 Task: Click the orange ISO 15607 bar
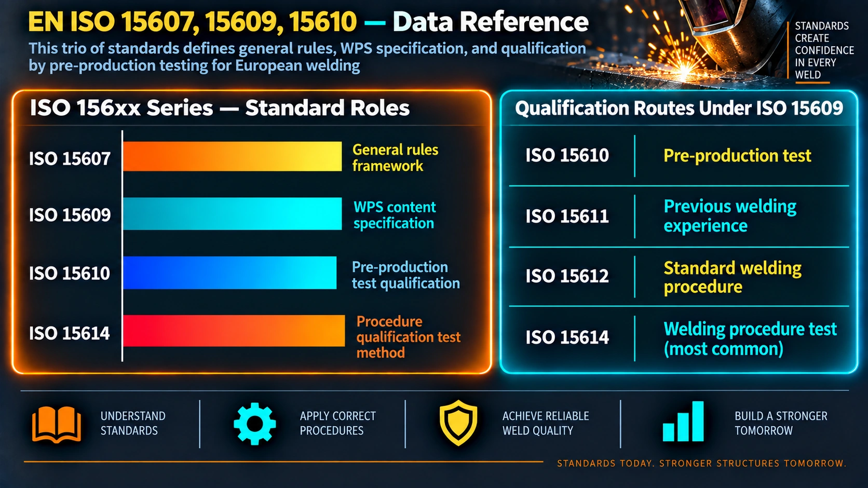[x=233, y=156]
